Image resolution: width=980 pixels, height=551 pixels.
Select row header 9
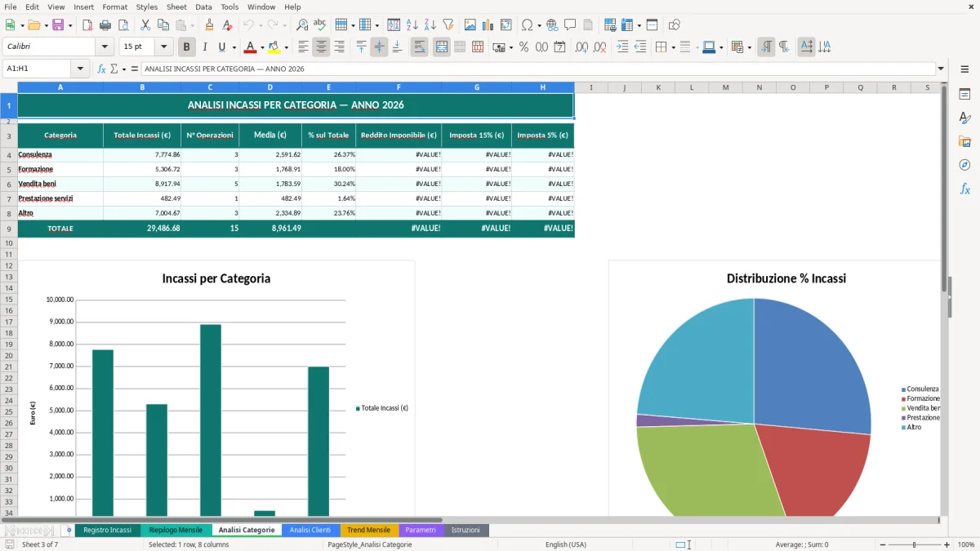pos(8,229)
